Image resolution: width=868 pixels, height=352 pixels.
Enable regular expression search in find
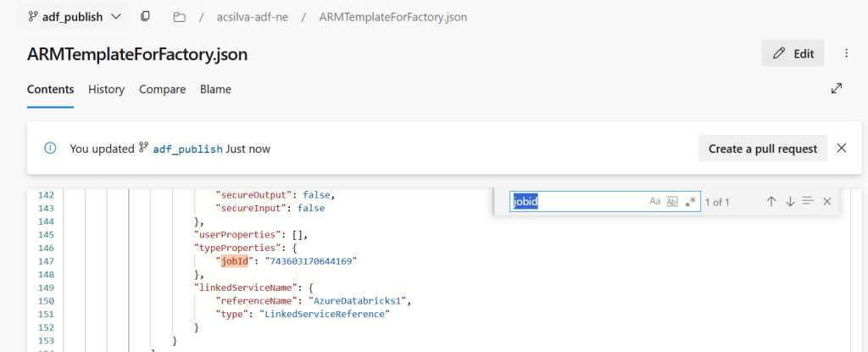coord(691,201)
